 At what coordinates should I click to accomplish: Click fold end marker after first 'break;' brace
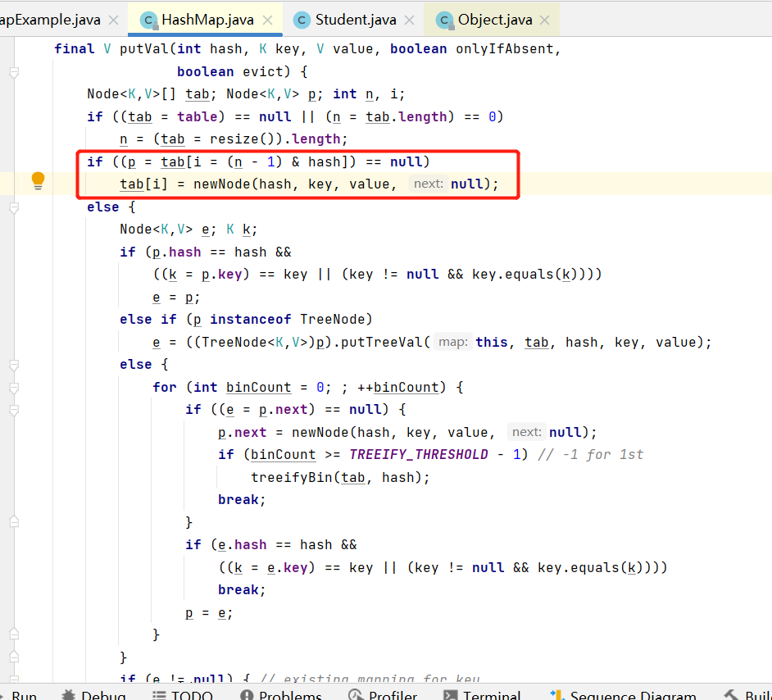click(14, 522)
